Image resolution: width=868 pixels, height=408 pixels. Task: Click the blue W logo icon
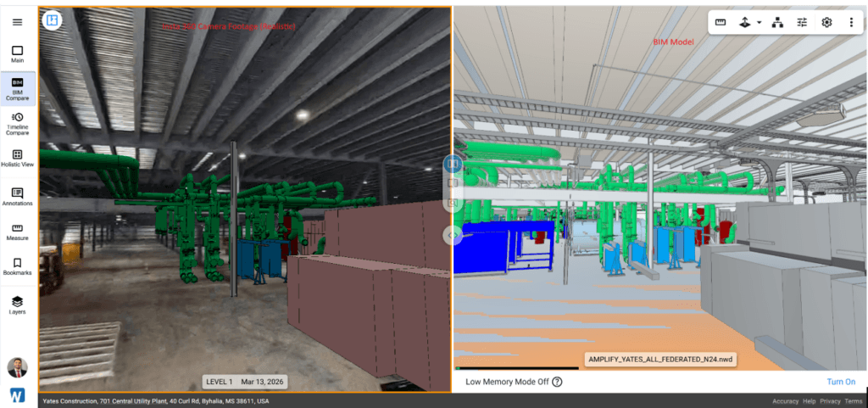pos(17,395)
